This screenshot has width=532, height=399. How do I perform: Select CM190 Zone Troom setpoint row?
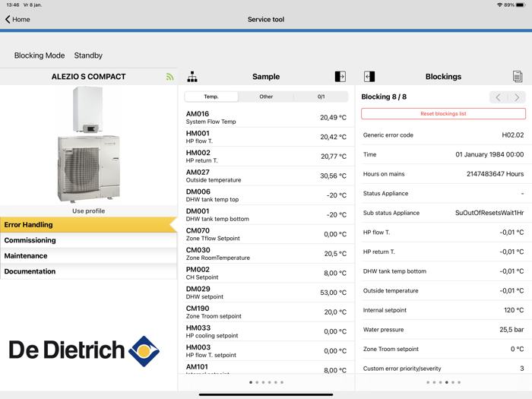(x=266, y=312)
